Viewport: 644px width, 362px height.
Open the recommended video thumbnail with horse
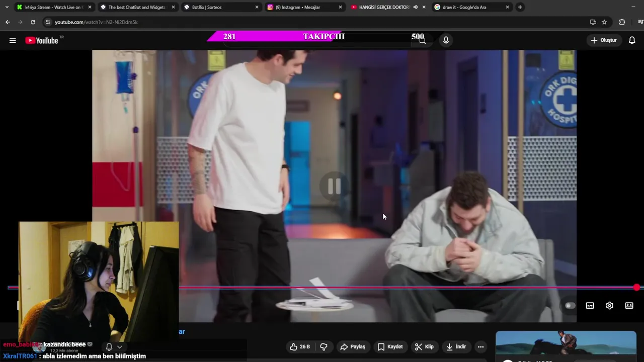(566, 343)
